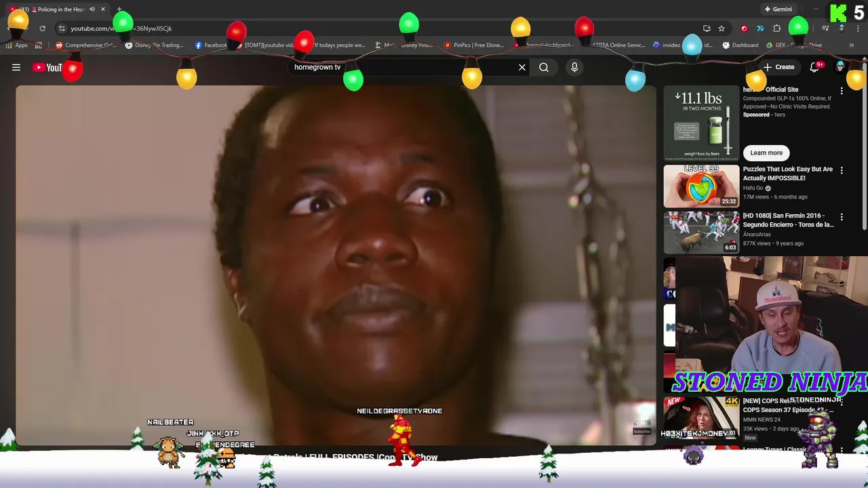
Task: Mute the tab via speaker icon
Action: coord(92,9)
